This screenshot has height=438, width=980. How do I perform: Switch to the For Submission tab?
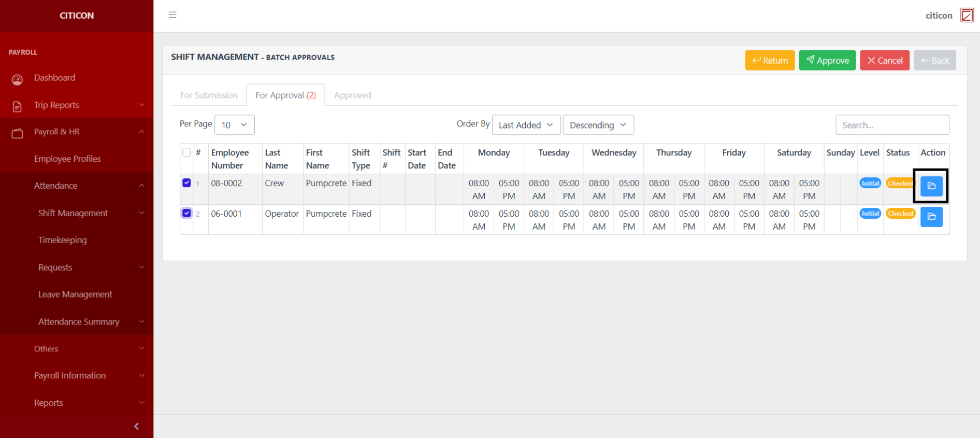(209, 95)
